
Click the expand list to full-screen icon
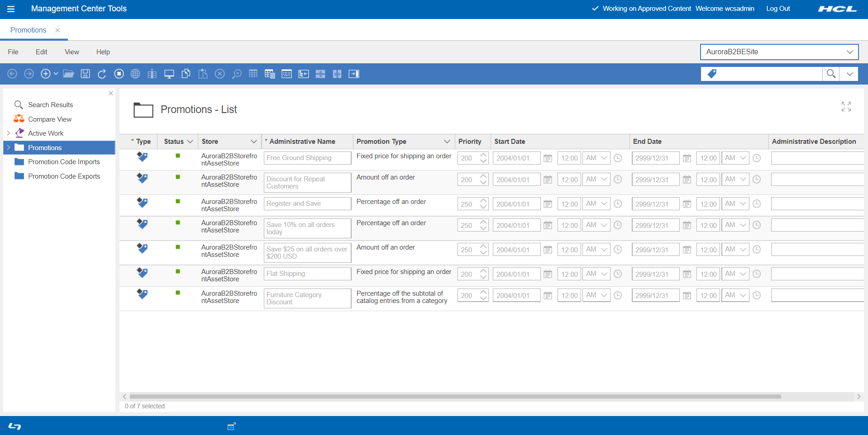[846, 106]
